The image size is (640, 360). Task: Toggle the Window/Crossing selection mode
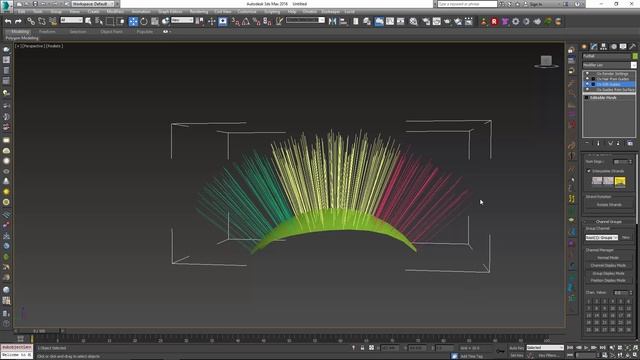click(120, 21)
